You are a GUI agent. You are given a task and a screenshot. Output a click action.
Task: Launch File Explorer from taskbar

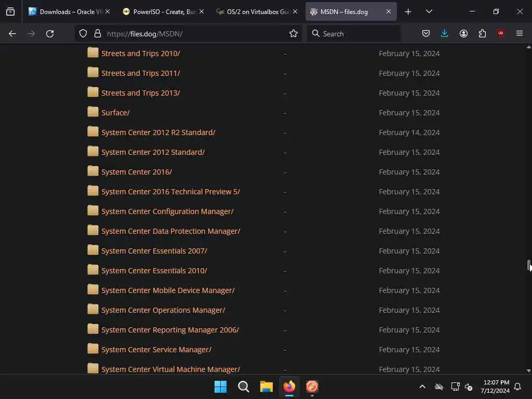point(267,387)
